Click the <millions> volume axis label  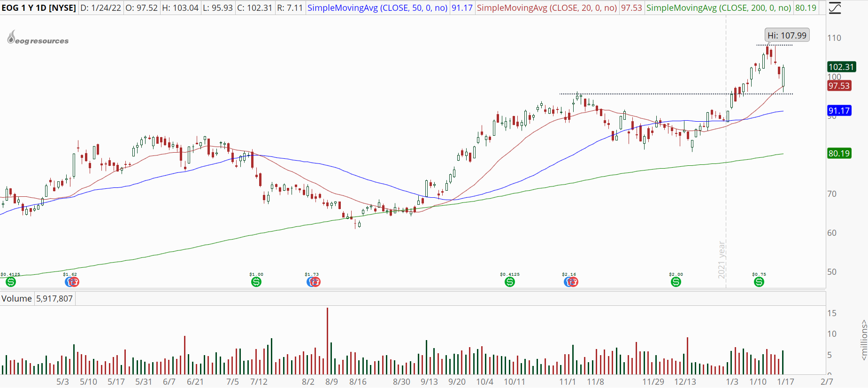[863, 340]
